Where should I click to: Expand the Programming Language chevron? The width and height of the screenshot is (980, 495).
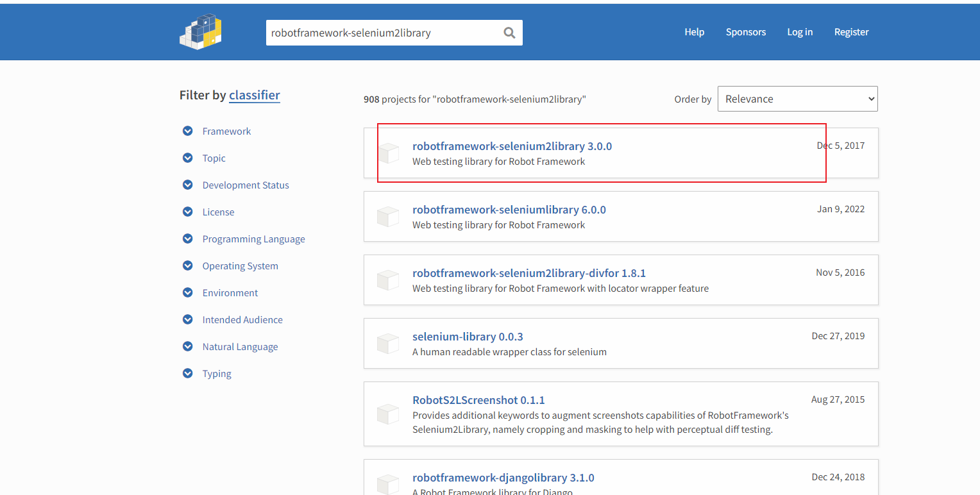tap(187, 239)
